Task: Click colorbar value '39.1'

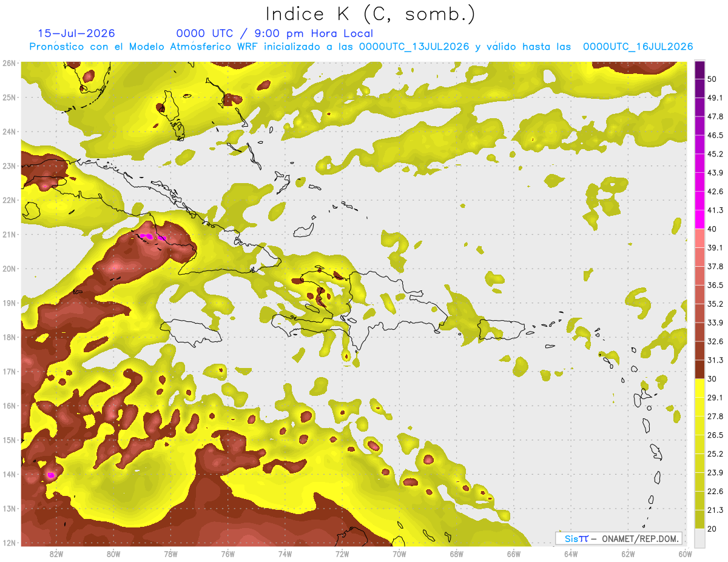Action: (x=715, y=247)
